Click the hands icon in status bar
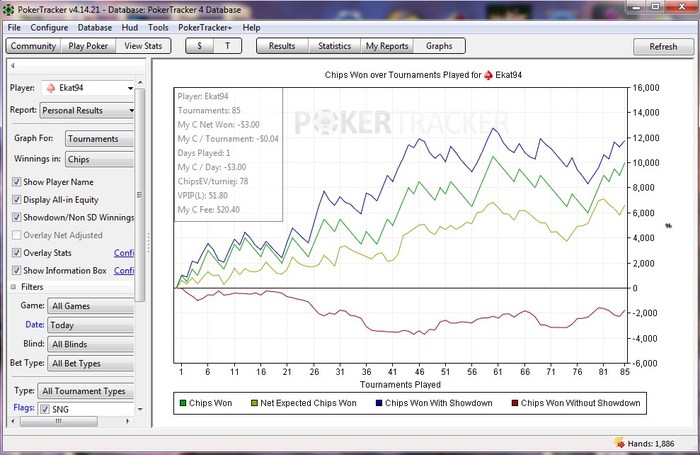 (x=619, y=443)
